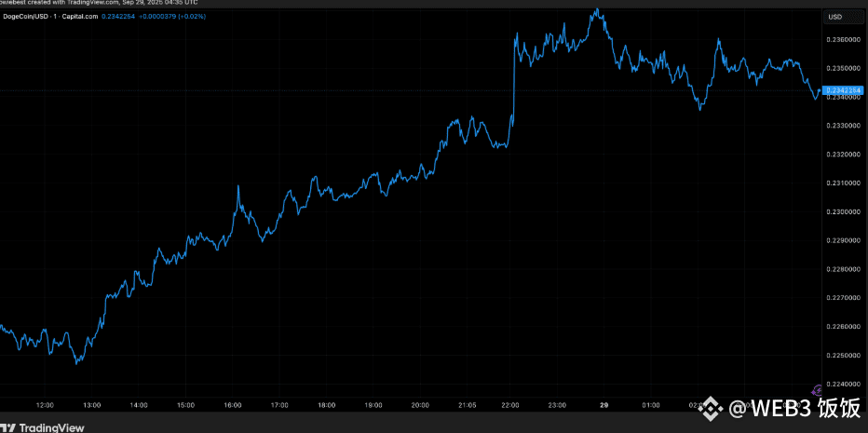The height and width of the screenshot is (433, 868).
Task: Click the +0.0000379 (+0.02%) change value
Action: [x=172, y=17]
